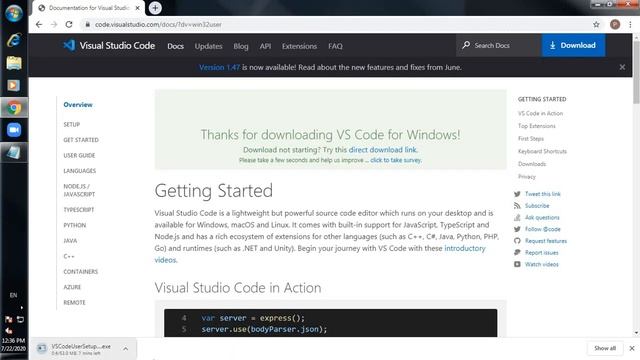This screenshot has width=640, height=360.
Task: Follow the Version 1.47 link
Action: [x=220, y=67]
